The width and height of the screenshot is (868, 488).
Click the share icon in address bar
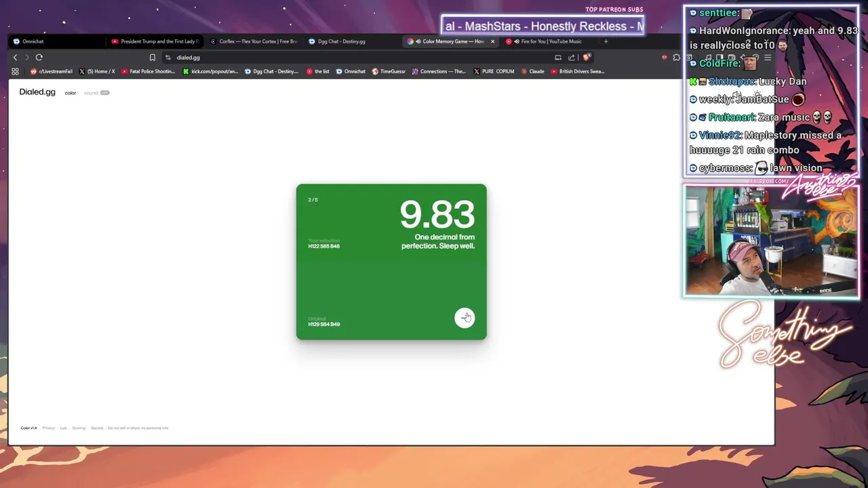(x=571, y=58)
